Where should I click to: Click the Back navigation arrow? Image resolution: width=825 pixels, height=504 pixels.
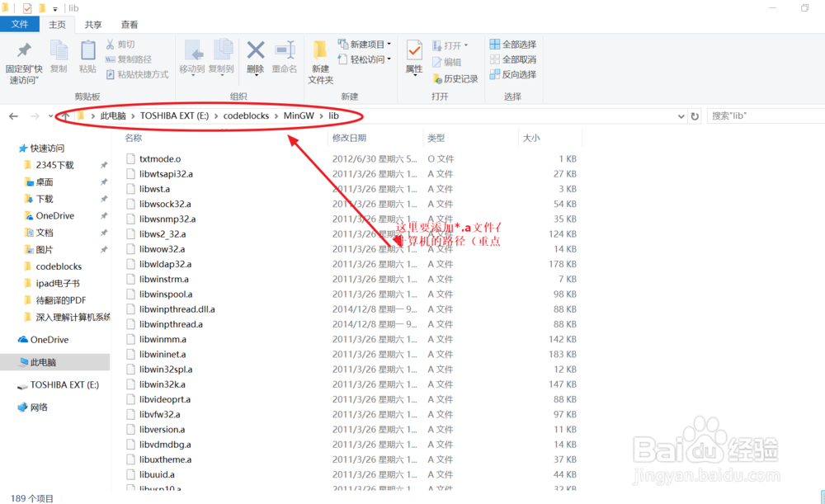pyautogui.click(x=14, y=115)
